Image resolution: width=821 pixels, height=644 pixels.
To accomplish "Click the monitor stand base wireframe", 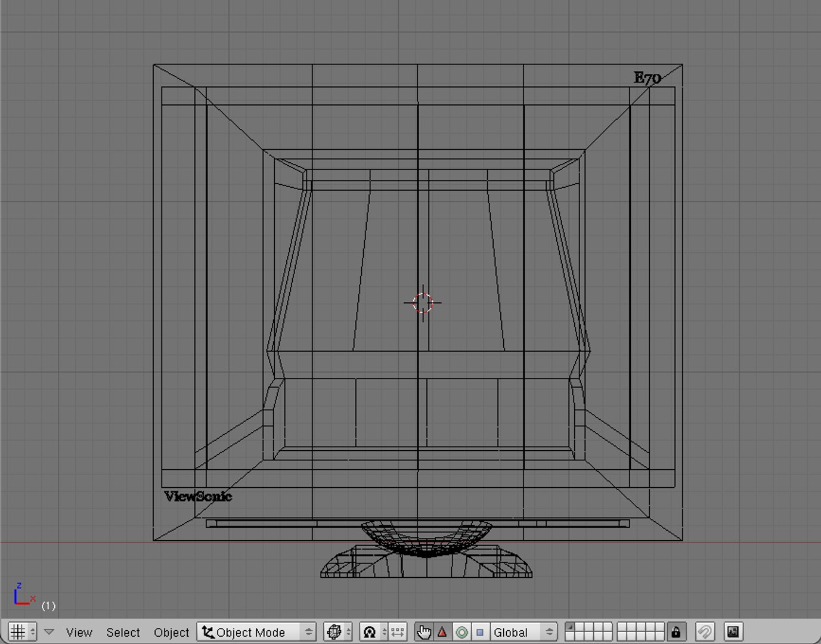I will coord(426,561).
